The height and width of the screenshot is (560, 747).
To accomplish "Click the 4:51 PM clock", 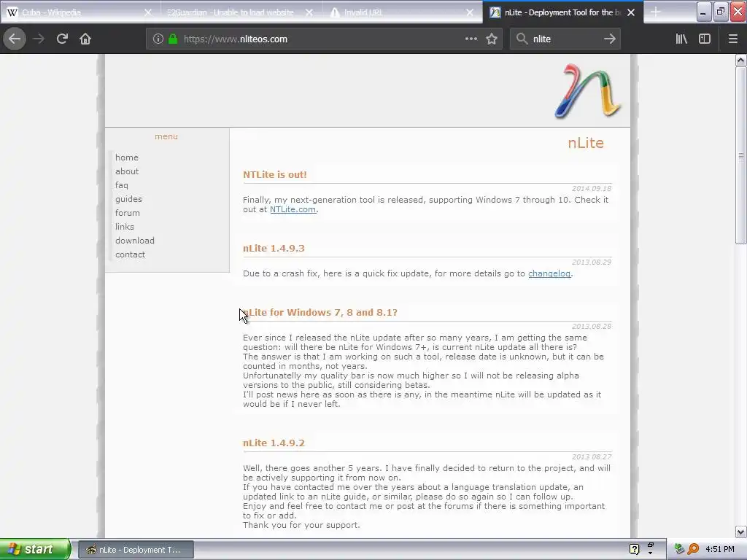I will [720, 550].
